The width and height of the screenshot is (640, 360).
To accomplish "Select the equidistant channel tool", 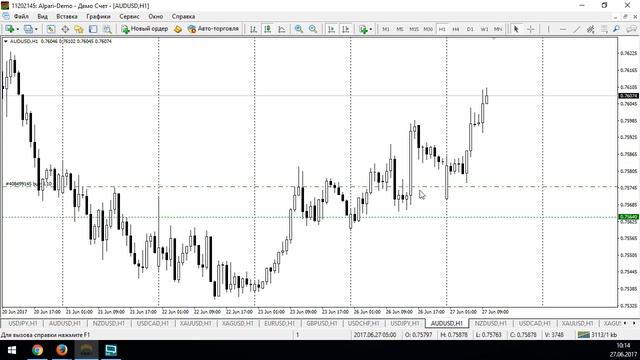I will (x=590, y=29).
